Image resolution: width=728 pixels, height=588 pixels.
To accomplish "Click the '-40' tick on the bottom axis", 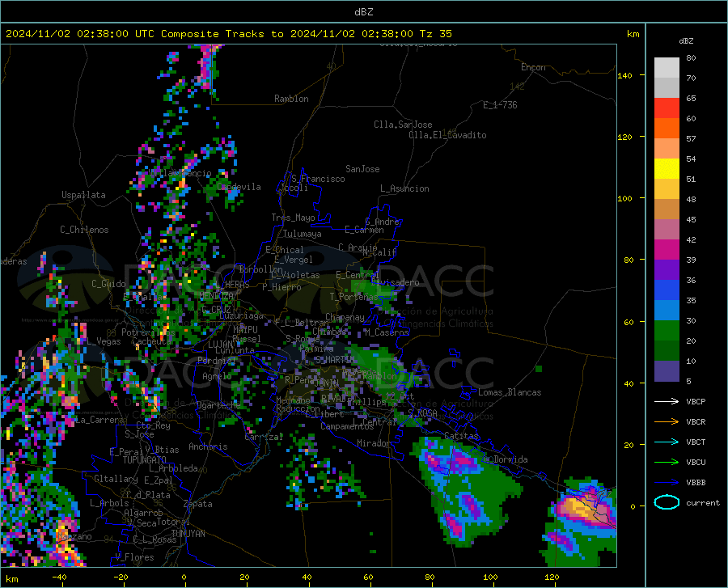I will (x=59, y=577).
